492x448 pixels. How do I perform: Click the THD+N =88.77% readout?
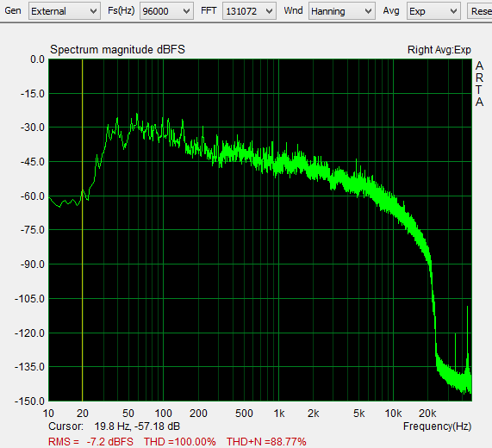(x=266, y=442)
